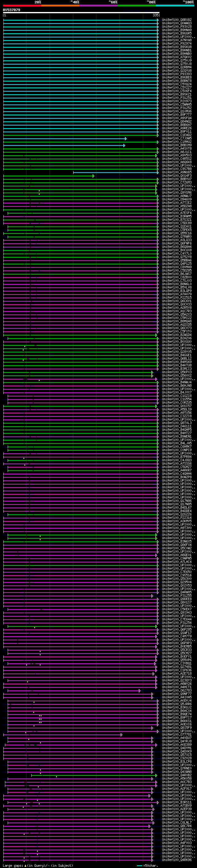Screen dimensions: 197x868
Task: Select hit label UniRef100_Q55C16
Action: coord(177,233)
